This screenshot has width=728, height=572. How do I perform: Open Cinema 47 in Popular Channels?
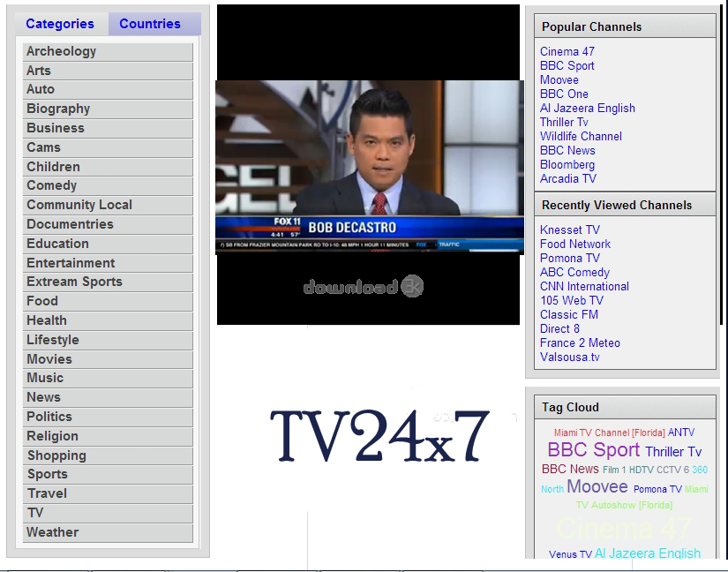(x=567, y=51)
